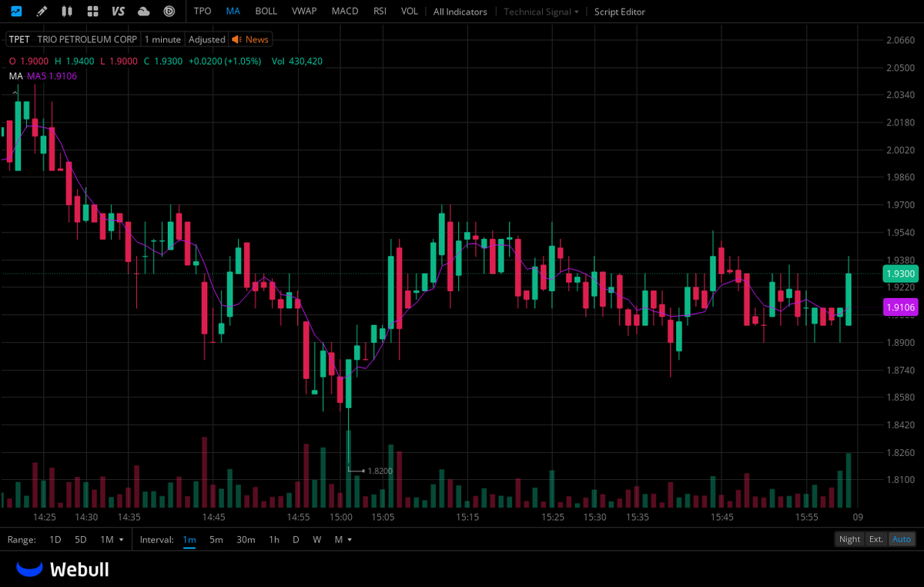924x587 pixels.
Task: Open the multi-chart grid layout icon
Action: (x=92, y=12)
